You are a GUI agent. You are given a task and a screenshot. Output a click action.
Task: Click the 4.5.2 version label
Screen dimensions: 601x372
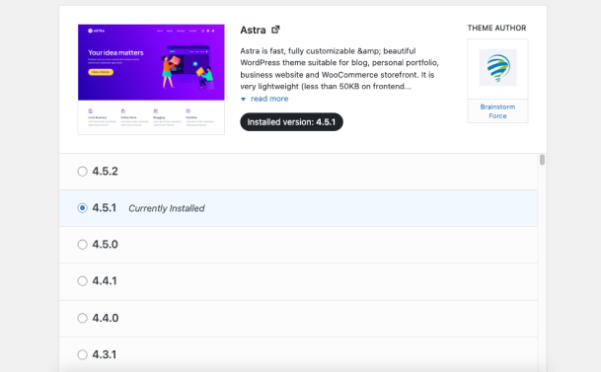[105, 171]
